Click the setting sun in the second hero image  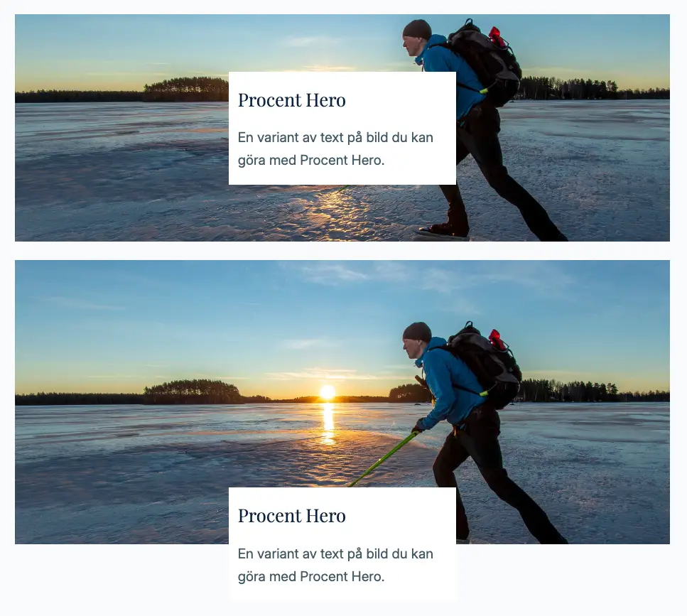click(x=328, y=391)
